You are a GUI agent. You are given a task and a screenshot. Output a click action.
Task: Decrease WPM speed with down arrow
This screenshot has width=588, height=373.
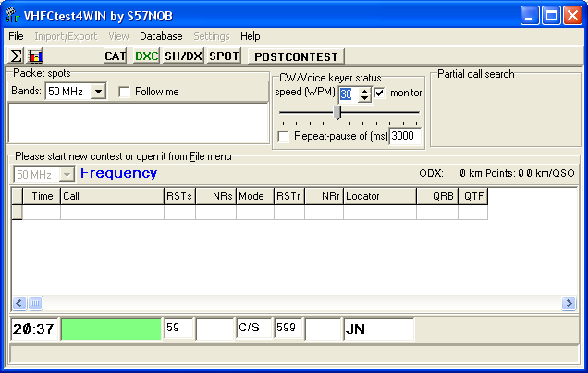[364, 98]
